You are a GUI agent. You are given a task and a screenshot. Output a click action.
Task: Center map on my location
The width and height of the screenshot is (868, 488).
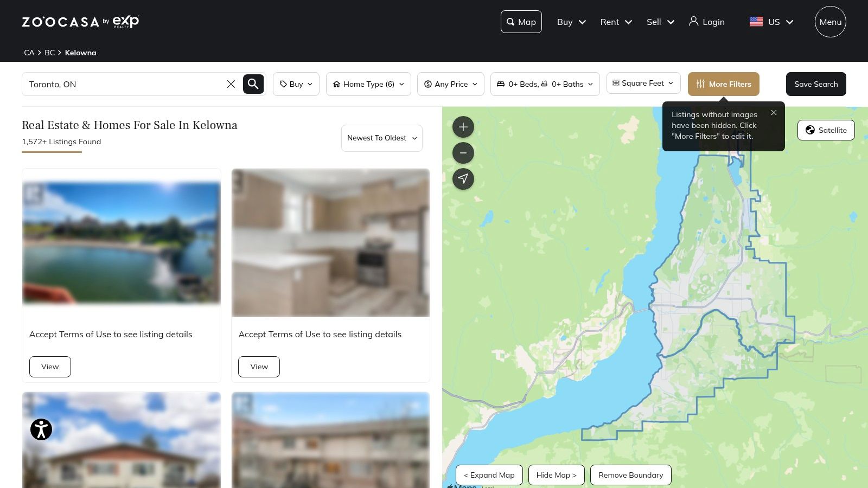click(x=463, y=179)
